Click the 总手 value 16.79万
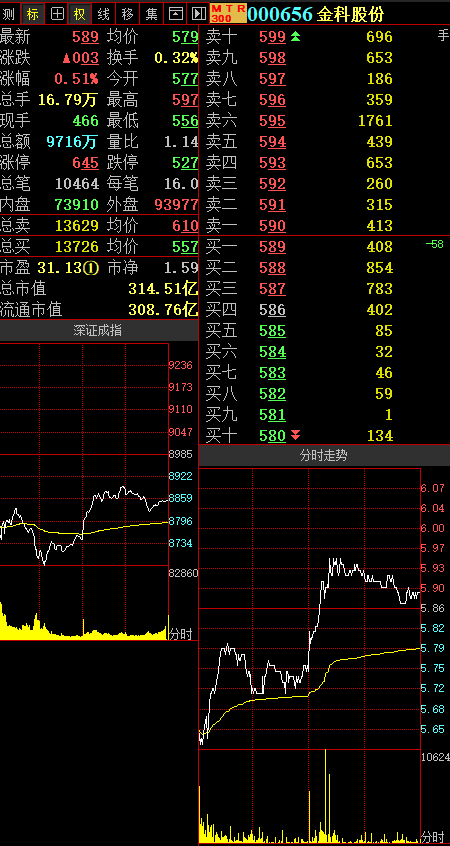 68,100
